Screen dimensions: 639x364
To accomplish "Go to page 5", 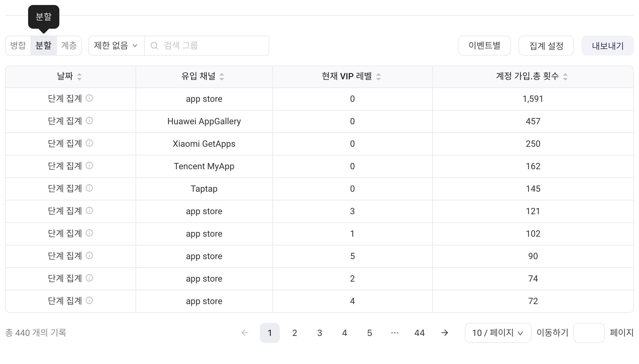I will [369, 333].
